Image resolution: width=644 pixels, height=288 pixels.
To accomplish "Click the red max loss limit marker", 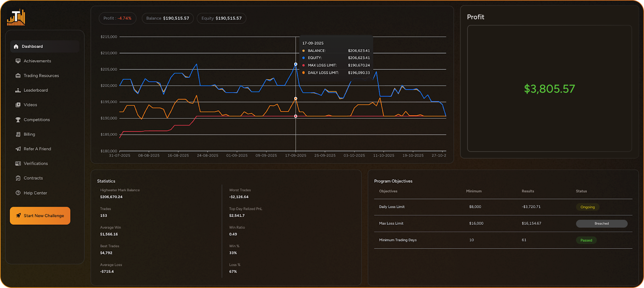I will [x=296, y=116].
